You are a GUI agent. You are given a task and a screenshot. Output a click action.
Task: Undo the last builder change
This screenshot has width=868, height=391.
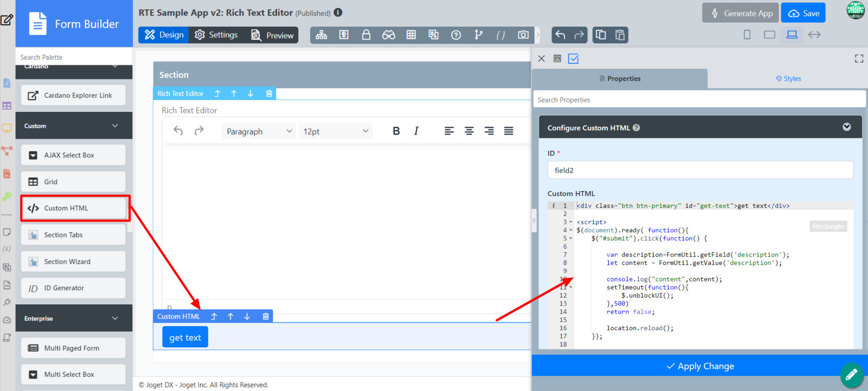[560, 35]
